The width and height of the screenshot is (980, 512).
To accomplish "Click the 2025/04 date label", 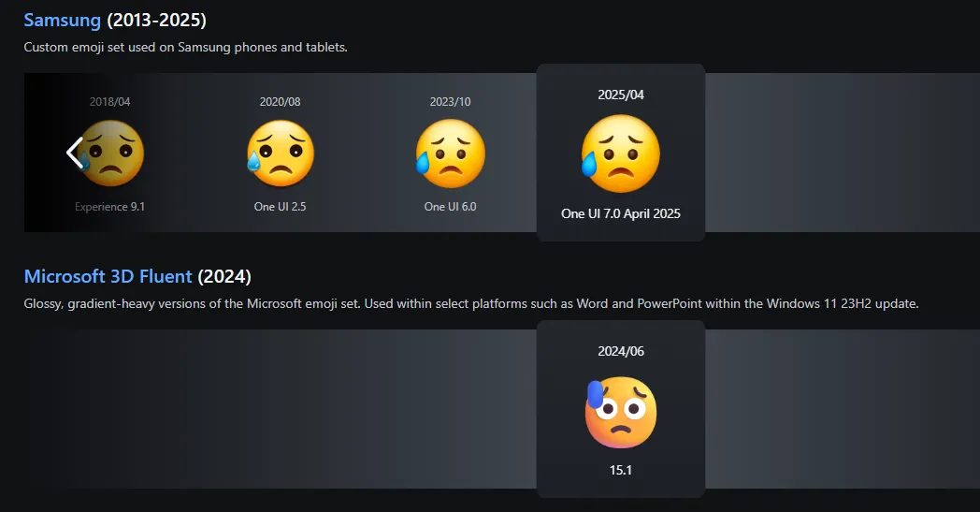I will pyautogui.click(x=620, y=95).
